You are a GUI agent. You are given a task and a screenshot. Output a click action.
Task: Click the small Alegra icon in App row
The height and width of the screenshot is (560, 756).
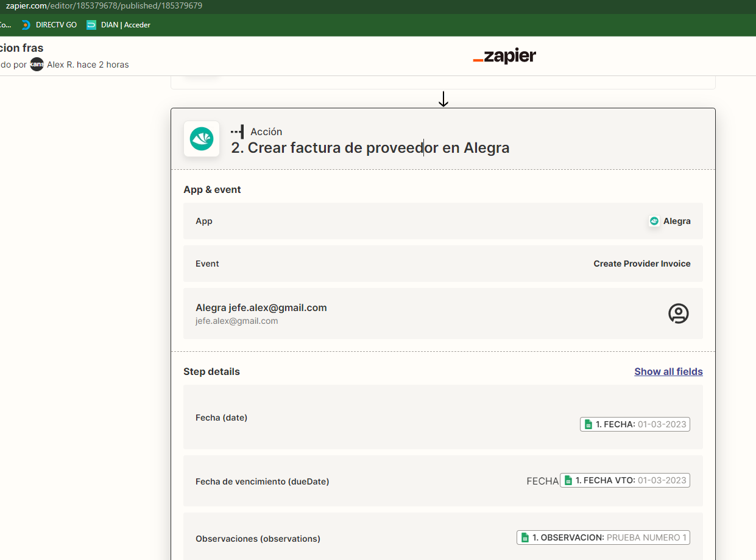pos(654,221)
